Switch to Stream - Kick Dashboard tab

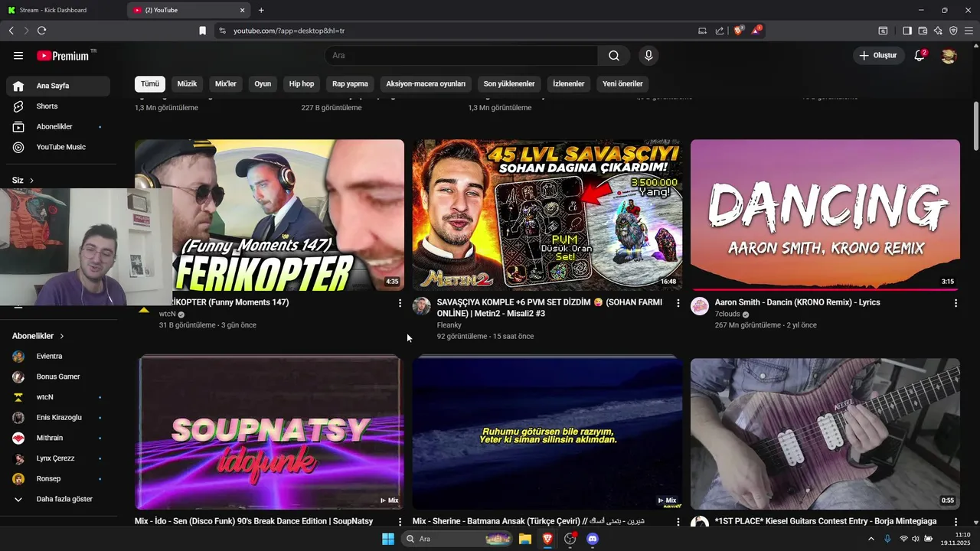tap(63, 10)
